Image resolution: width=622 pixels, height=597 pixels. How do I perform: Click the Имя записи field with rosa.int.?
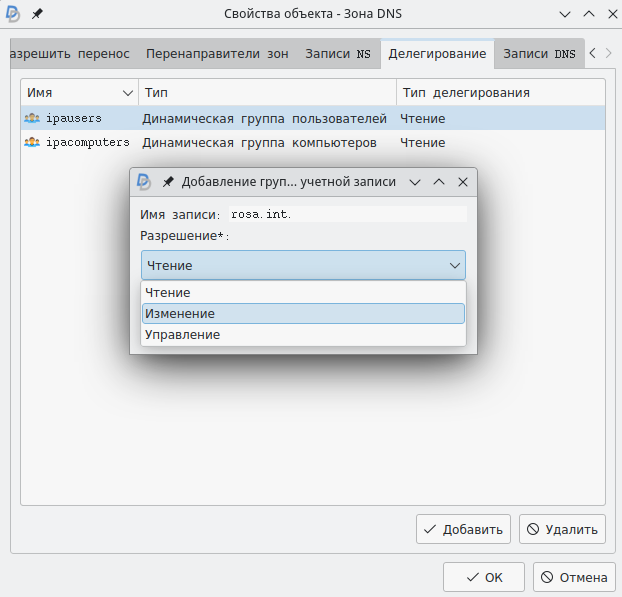coord(346,214)
